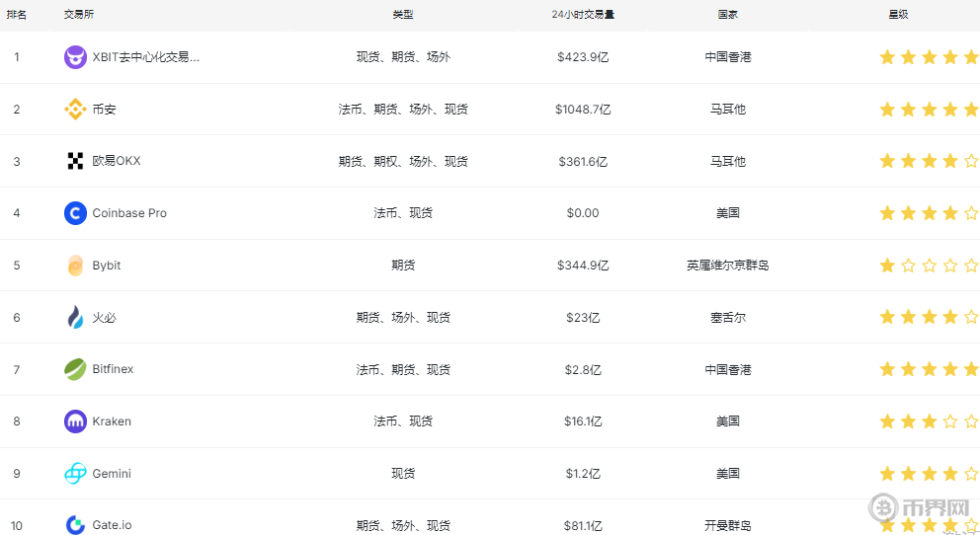Click the $2.8亿 volume value

[583, 369]
